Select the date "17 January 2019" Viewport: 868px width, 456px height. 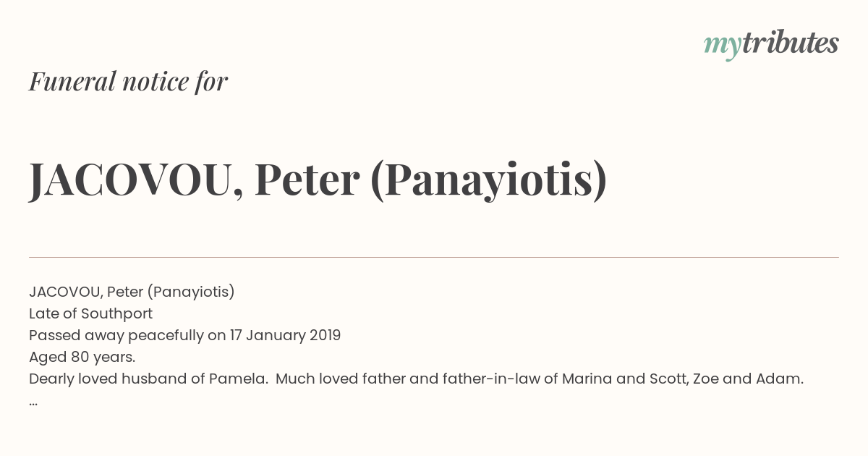click(x=285, y=335)
